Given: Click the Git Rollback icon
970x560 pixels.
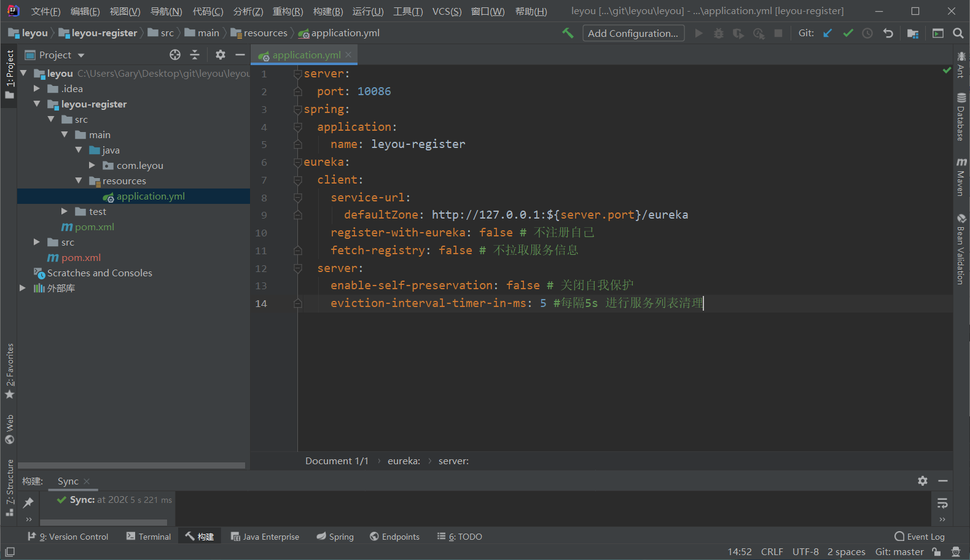Looking at the screenshot, I should click(x=888, y=33).
